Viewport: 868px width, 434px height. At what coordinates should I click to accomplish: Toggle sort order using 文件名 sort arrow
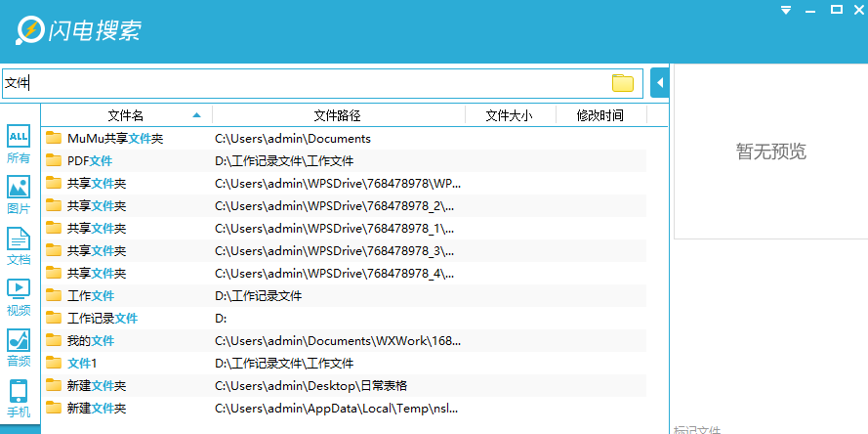point(196,115)
